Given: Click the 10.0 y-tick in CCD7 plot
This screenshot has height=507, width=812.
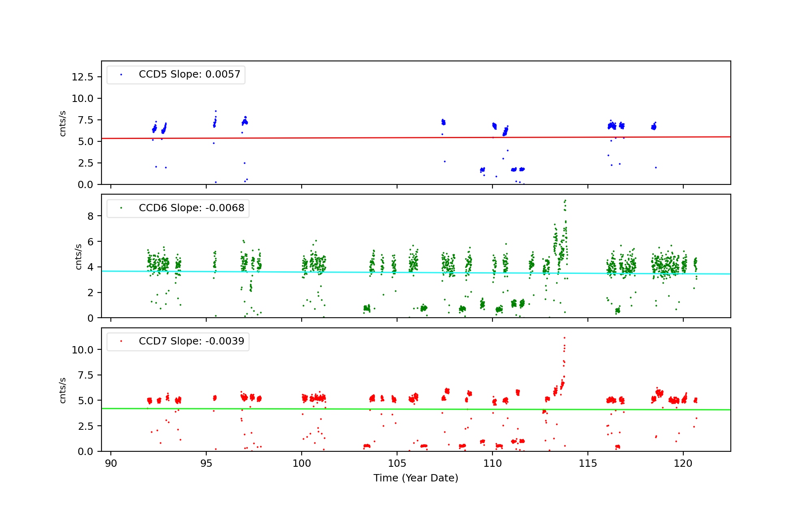Looking at the screenshot, I should tap(82, 350).
